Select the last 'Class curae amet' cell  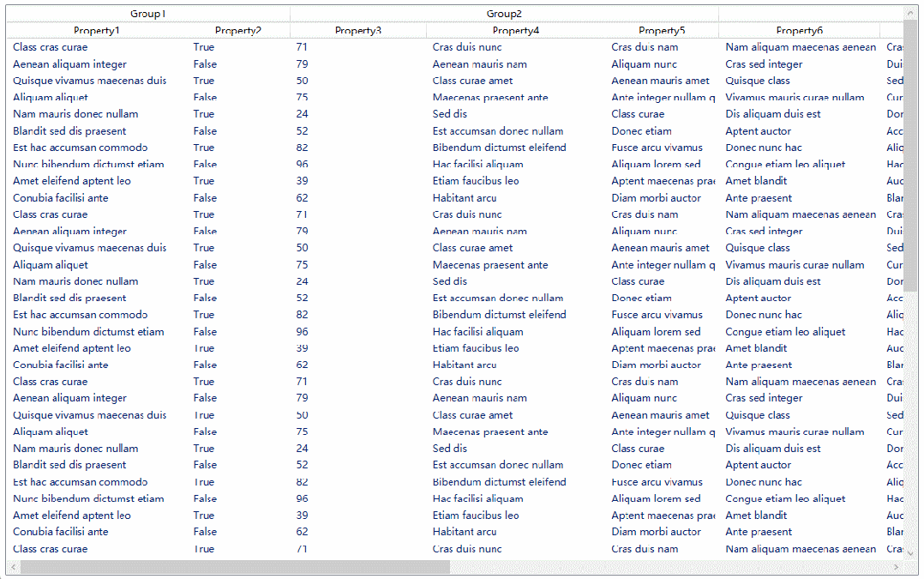516,415
